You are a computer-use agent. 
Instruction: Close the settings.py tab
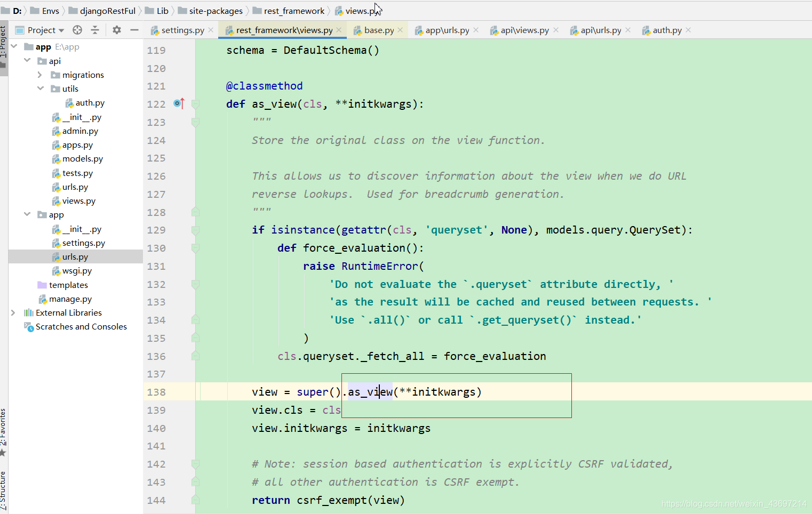[x=211, y=30]
